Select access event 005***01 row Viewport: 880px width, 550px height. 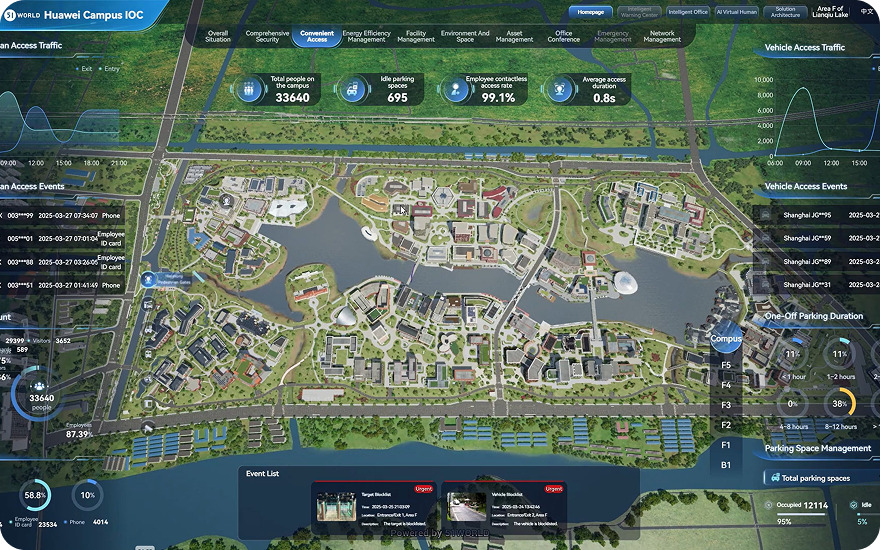(62, 239)
